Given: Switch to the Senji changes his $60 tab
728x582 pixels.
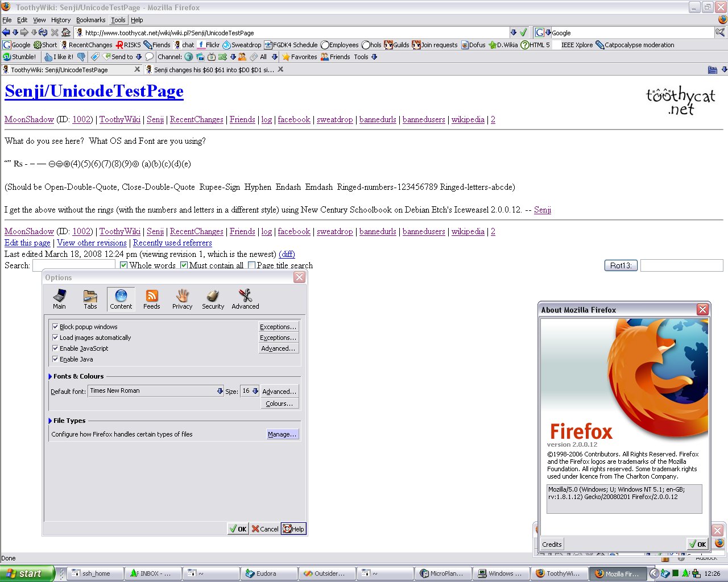Looking at the screenshot, I should point(213,69).
